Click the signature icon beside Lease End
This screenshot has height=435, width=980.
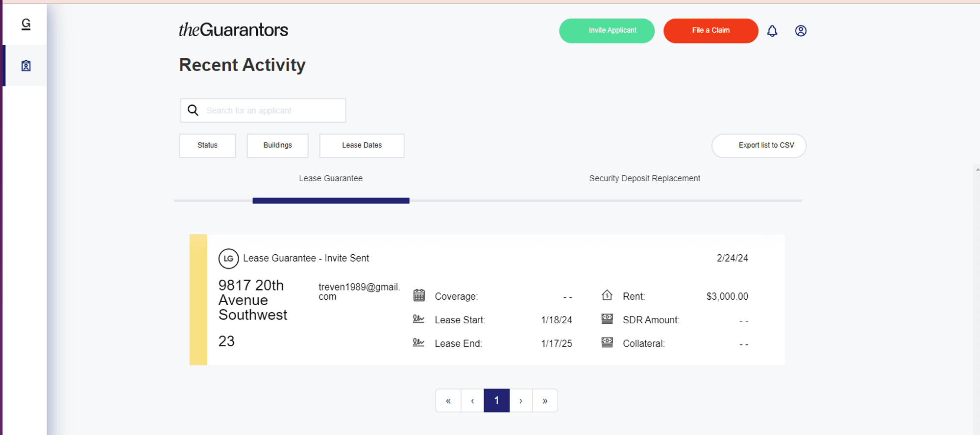[x=418, y=342]
